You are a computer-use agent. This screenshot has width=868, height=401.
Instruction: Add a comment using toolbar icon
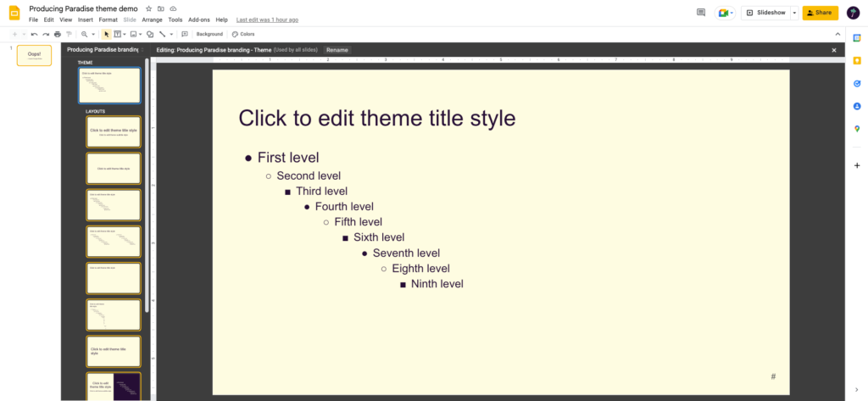(185, 35)
